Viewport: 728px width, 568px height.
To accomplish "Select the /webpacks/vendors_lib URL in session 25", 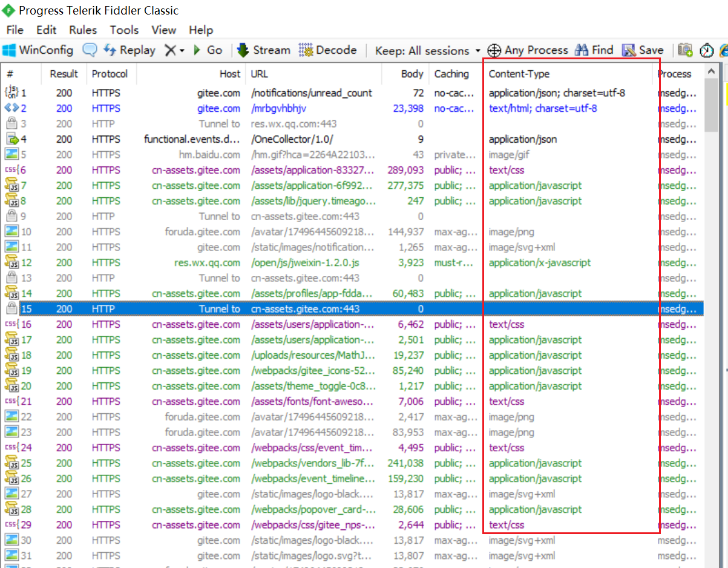I will (313, 463).
